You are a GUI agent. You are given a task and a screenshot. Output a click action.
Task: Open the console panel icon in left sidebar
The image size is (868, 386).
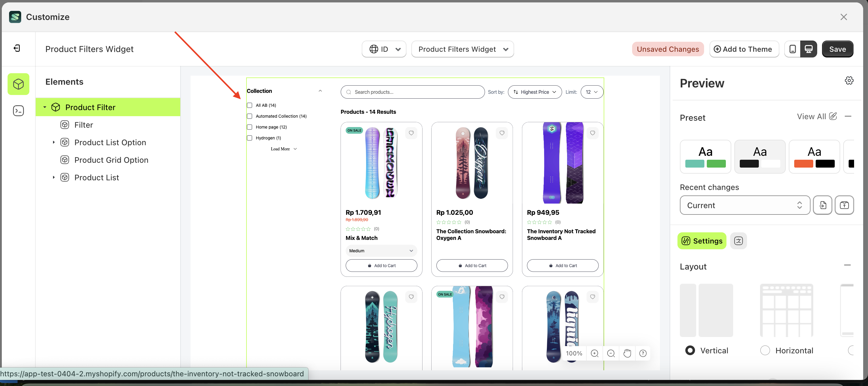[x=18, y=111]
